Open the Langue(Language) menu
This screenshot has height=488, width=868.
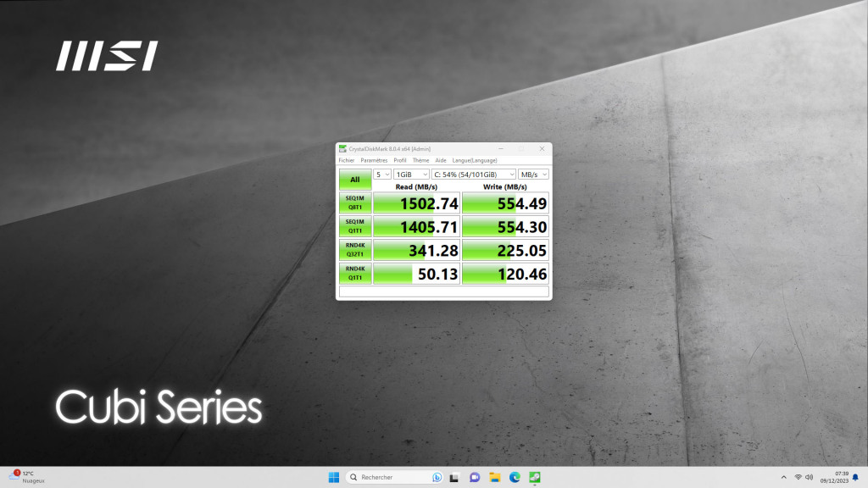(475, 160)
